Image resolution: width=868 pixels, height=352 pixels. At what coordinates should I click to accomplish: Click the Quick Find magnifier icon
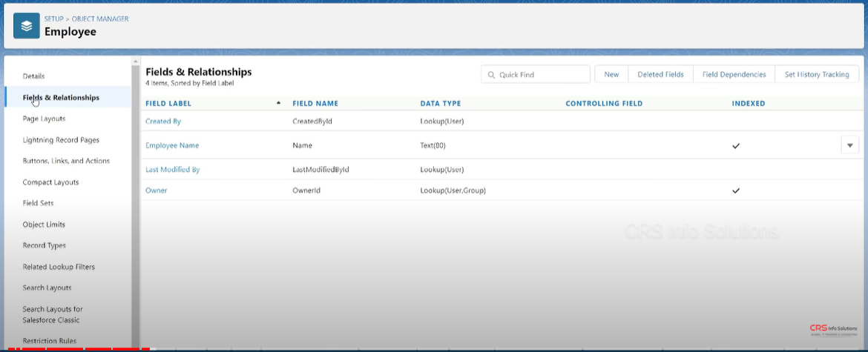491,75
